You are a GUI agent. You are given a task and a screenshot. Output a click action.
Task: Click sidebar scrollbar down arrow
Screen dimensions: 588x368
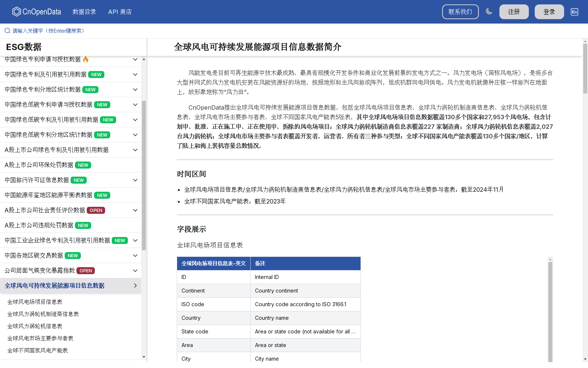pos(144,357)
